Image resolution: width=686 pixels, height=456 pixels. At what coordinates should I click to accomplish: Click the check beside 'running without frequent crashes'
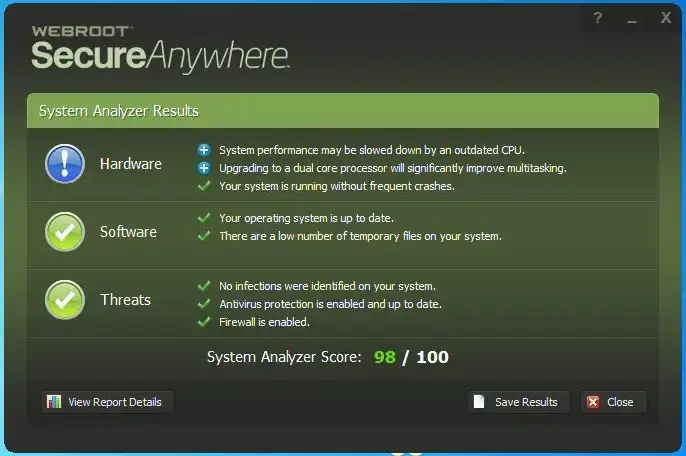tap(204, 186)
